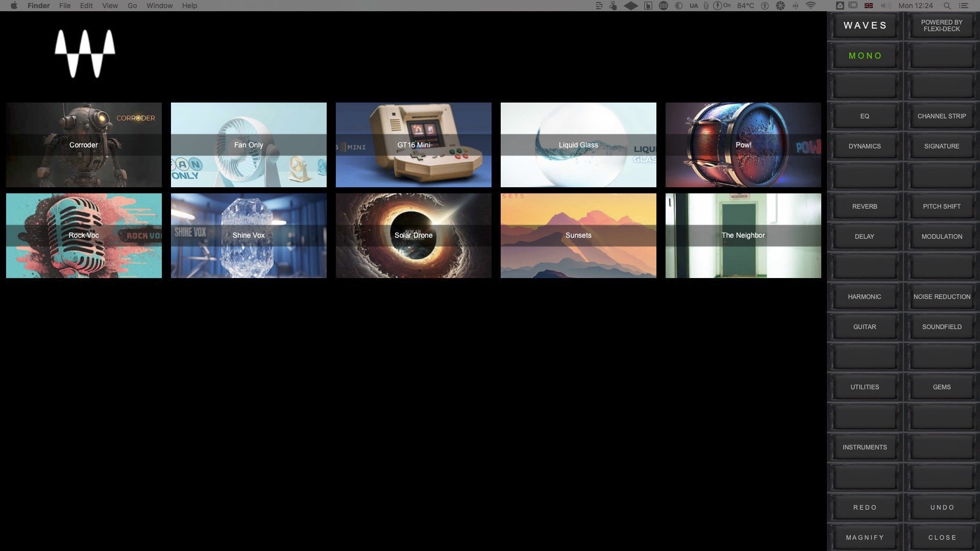The width and height of the screenshot is (980, 551).
Task: Open the NOISE REDUCTION category
Action: [x=942, y=296]
